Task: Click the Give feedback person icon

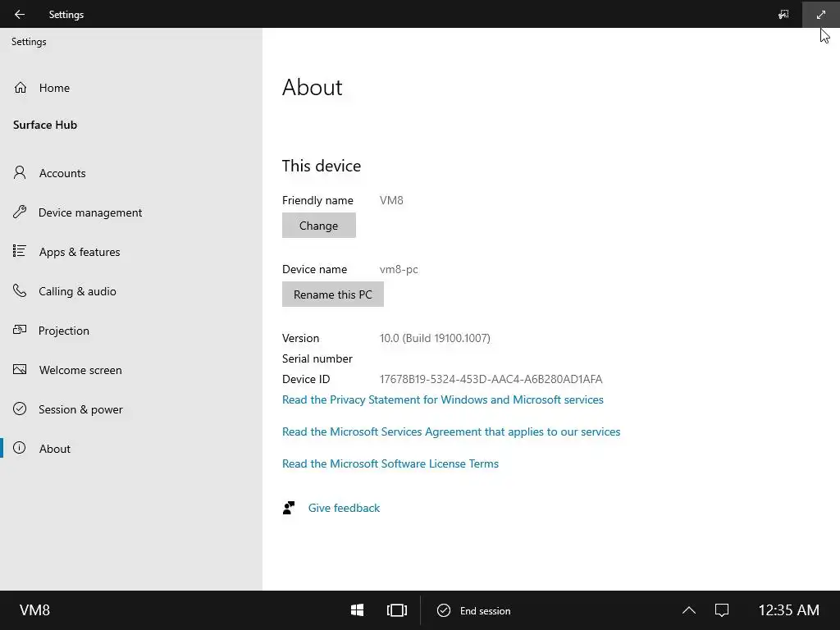Action: [289, 508]
